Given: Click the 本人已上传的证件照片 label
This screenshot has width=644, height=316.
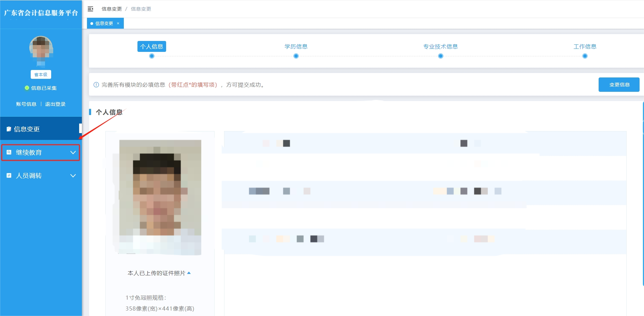Looking at the screenshot, I should click(156, 273).
